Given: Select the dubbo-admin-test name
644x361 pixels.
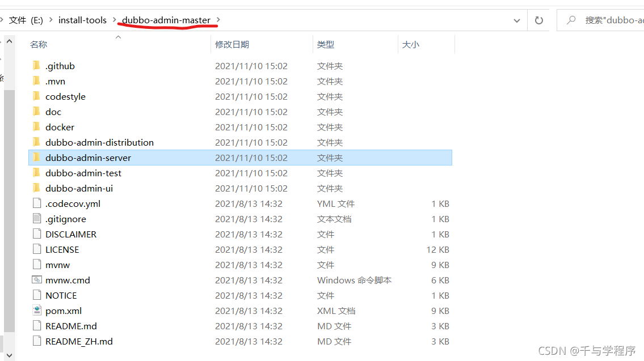Looking at the screenshot, I should click(83, 173).
